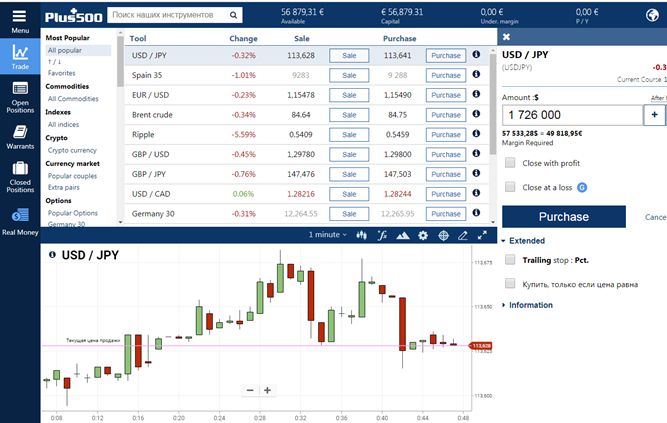Open the Open Positions section
The image size is (667, 423).
point(20,103)
